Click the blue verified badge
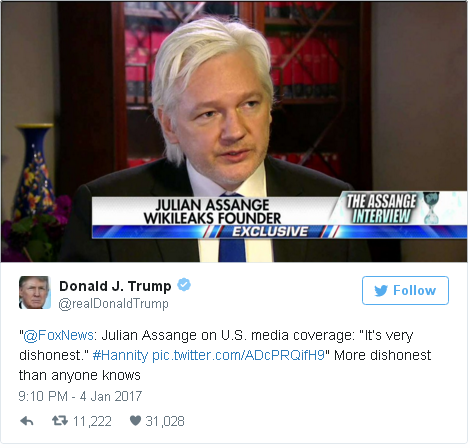This screenshot has height=448, width=470. tap(184, 285)
